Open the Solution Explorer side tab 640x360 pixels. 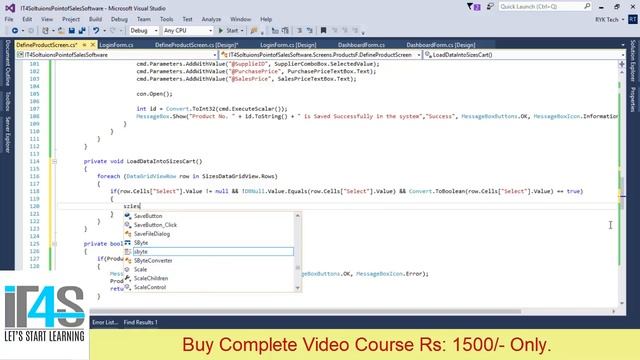(x=633, y=61)
